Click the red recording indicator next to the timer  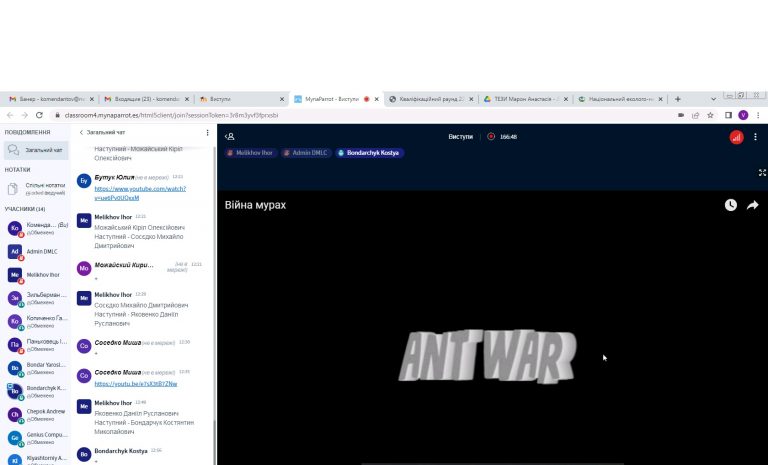(491, 137)
